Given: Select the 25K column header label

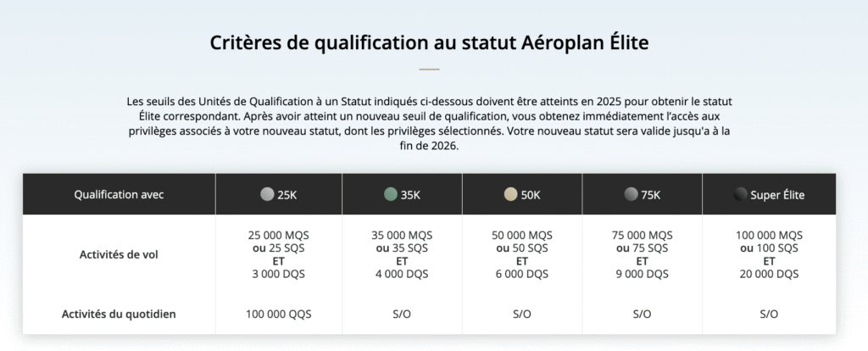Looking at the screenshot, I should [287, 194].
